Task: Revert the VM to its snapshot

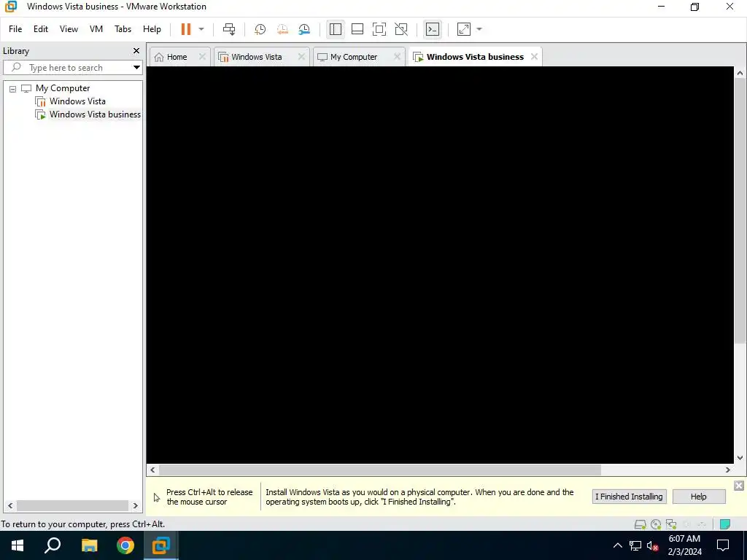Action: pyautogui.click(x=282, y=29)
